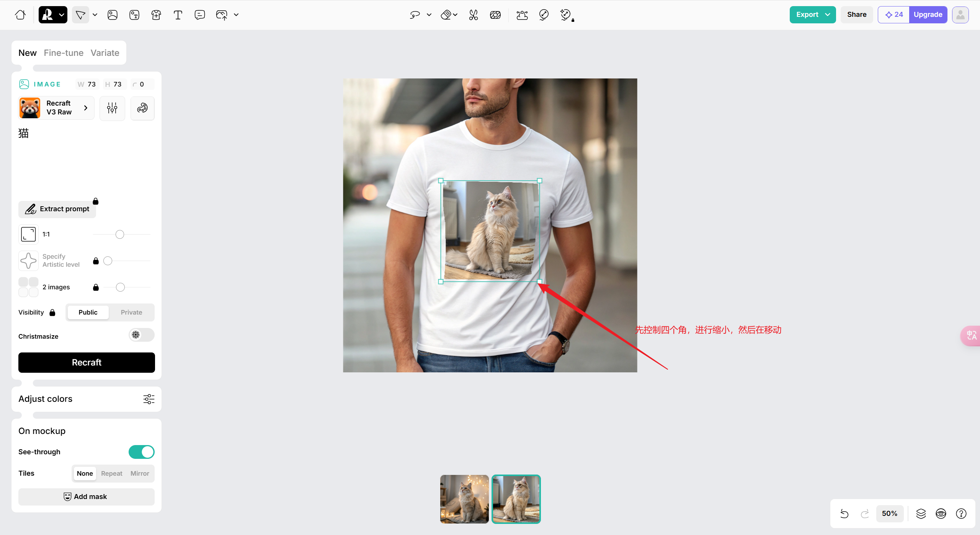
Task: Select the comment bubble tool
Action: 199,15
